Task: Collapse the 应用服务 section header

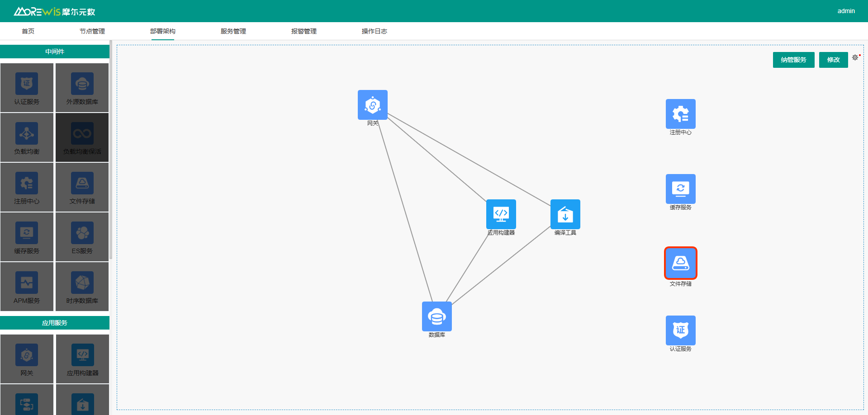Action: pyautogui.click(x=55, y=323)
